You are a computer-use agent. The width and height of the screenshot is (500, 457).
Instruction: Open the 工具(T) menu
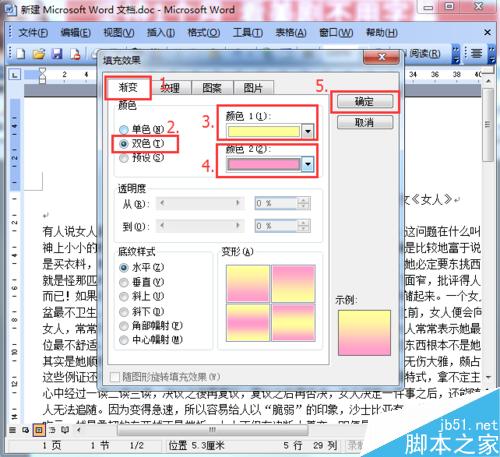click(x=248, y=33)
